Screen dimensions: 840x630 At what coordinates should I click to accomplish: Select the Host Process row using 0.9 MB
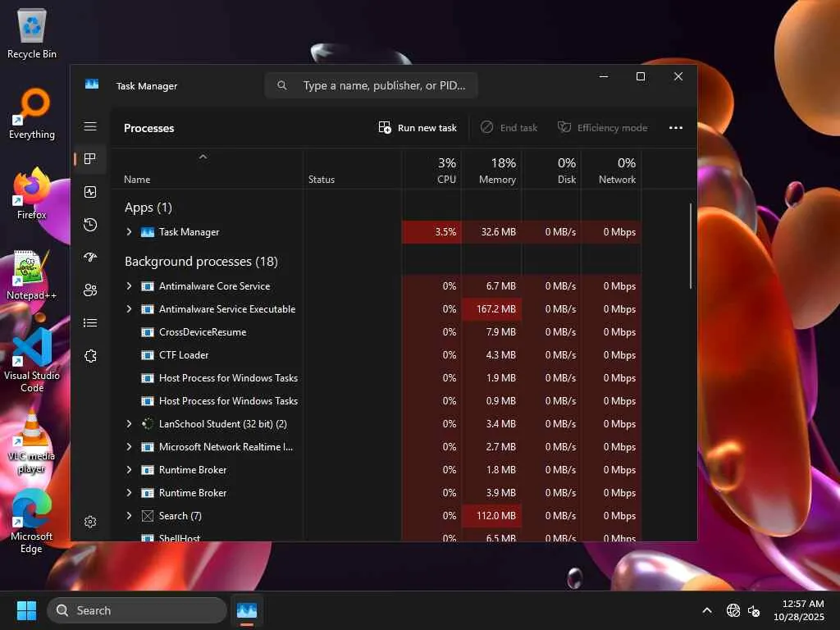[376, 400]
